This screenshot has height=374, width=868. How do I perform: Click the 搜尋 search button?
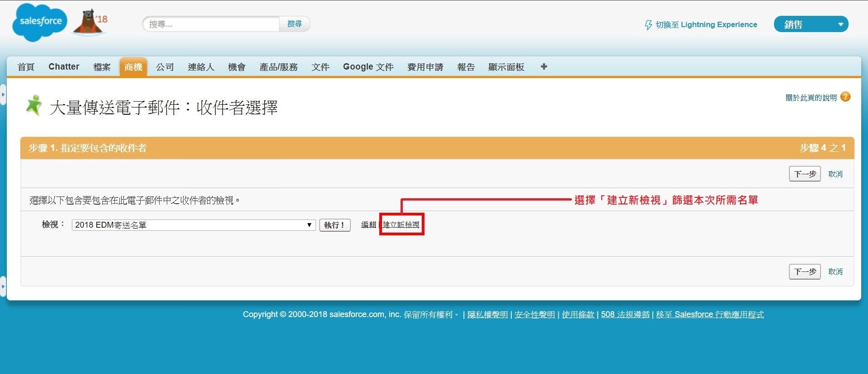point(294,24)
